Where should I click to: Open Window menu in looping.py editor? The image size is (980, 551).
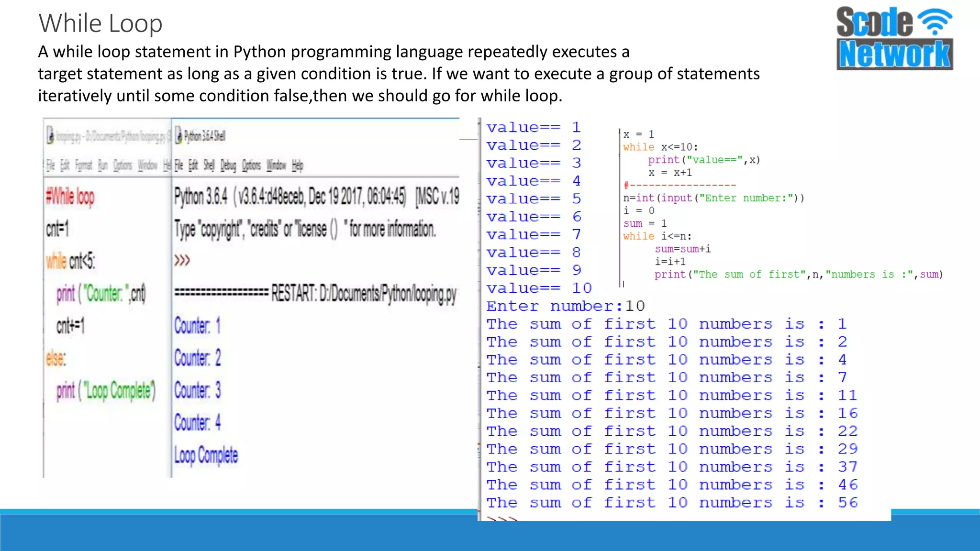pos(147,165)
